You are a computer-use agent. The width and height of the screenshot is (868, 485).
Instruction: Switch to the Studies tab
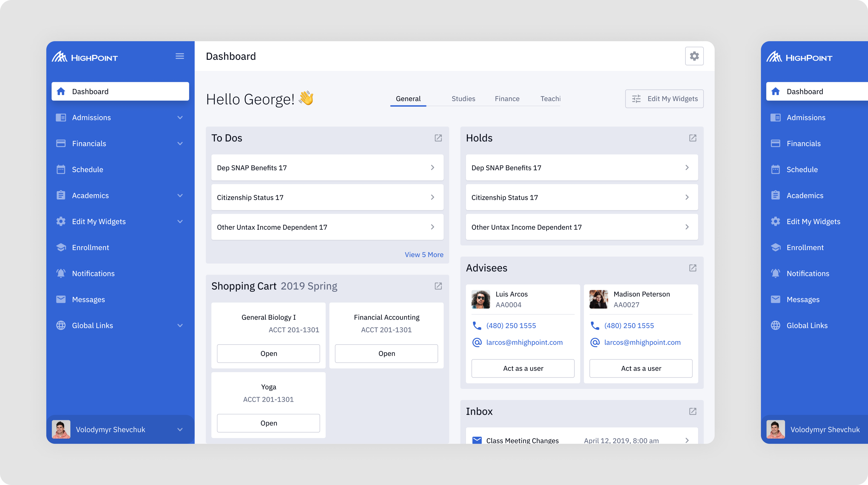click(463, 99)
